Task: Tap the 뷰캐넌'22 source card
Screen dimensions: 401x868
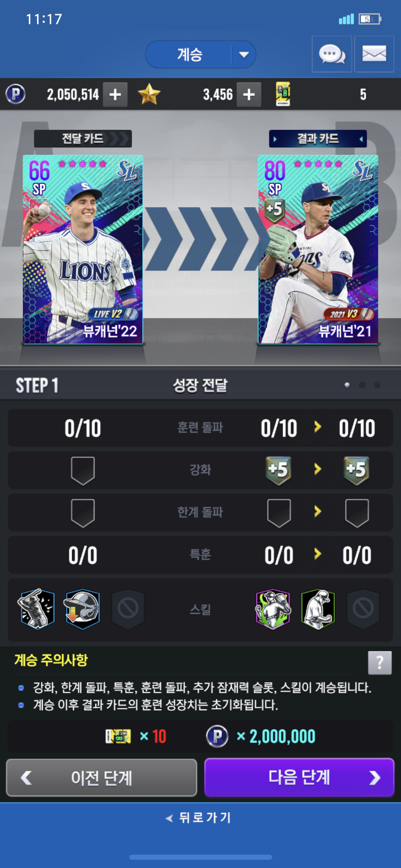Action: [x=83, y=249]
